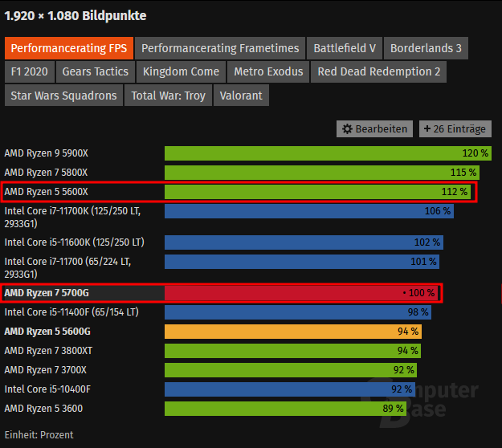This screenshot has height=448, width=502.
Task: Select the Performancerating FPS tab
Action: [69, 48]
